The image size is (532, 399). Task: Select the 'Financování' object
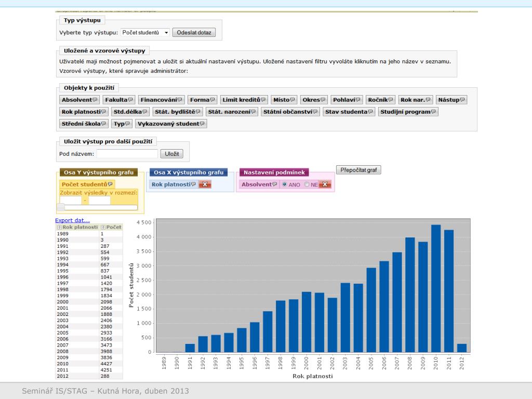[x=162, y=100]
